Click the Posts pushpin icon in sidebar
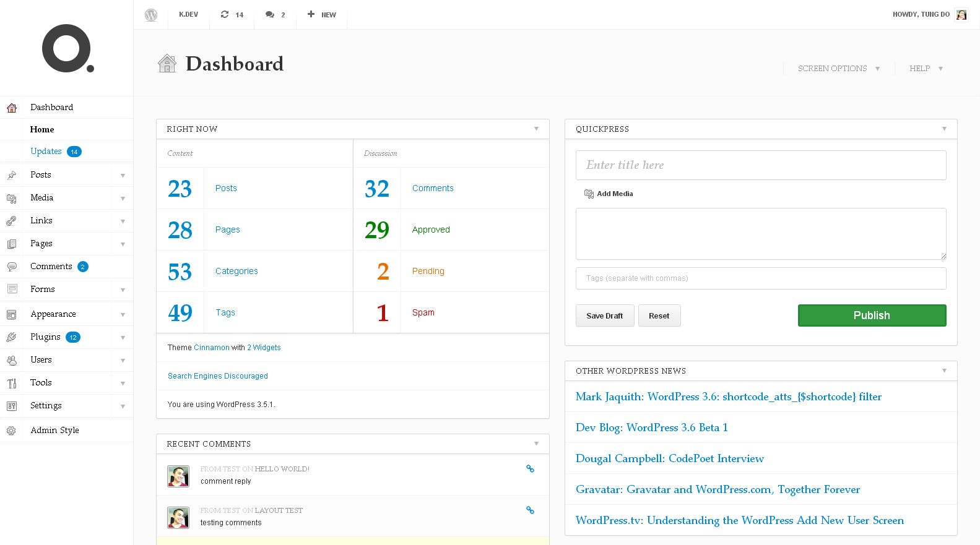The height and width of the screenshot is (545, 980). (x=12, y=175)
